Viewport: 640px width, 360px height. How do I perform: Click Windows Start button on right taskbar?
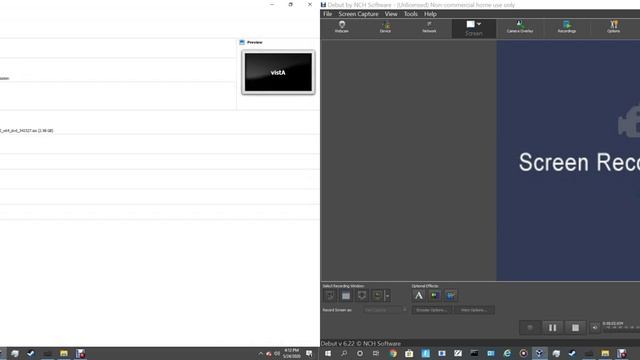click(328, 353)
